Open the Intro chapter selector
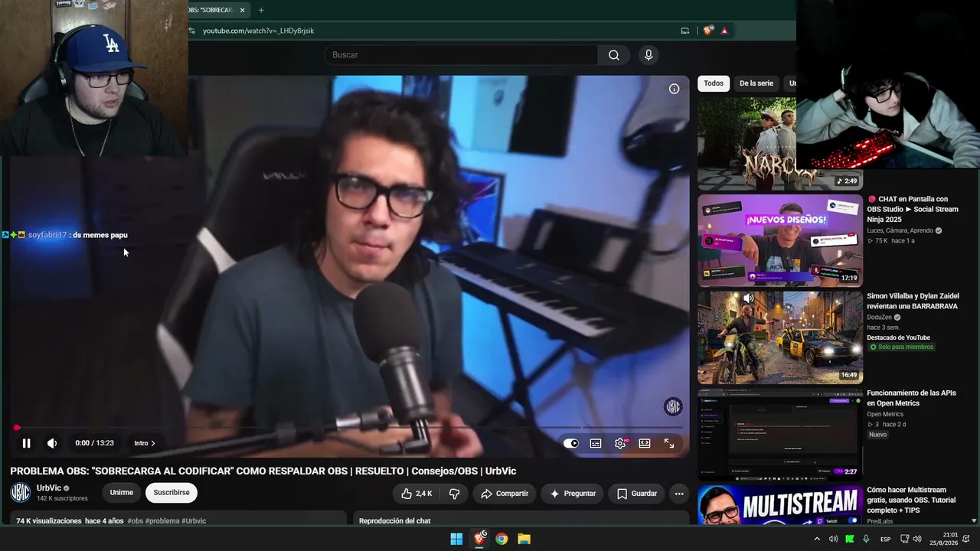 coord(145,443)
